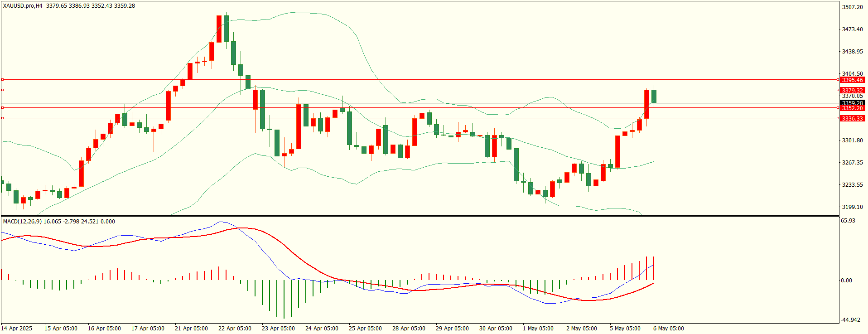This screenshot has height=334, width=868.
Task: Click the 65.93 MACD scale value
Action: [x=848, y=221]
